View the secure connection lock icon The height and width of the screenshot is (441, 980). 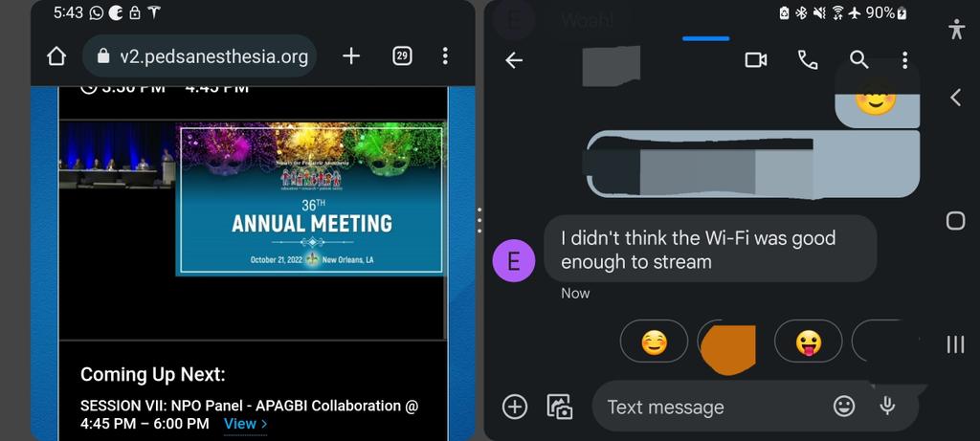click(103, 56)
